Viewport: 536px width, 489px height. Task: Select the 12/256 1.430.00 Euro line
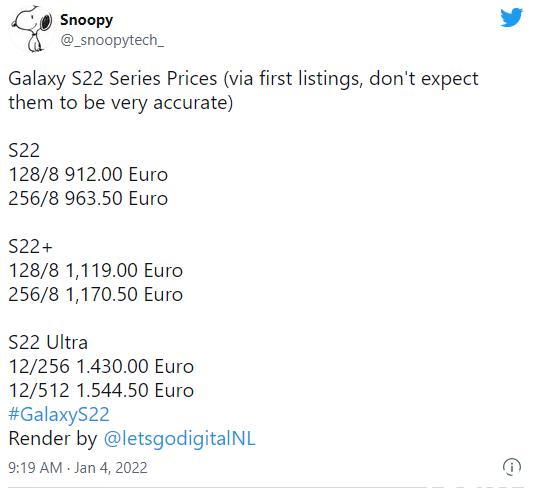point(101,367)
